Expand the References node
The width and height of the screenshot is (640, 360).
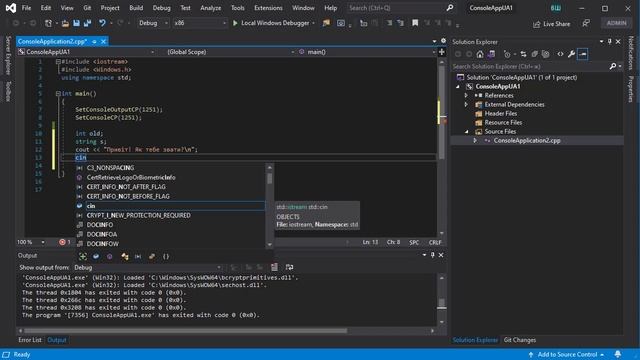pyautogui.click(x=466, y=95)
